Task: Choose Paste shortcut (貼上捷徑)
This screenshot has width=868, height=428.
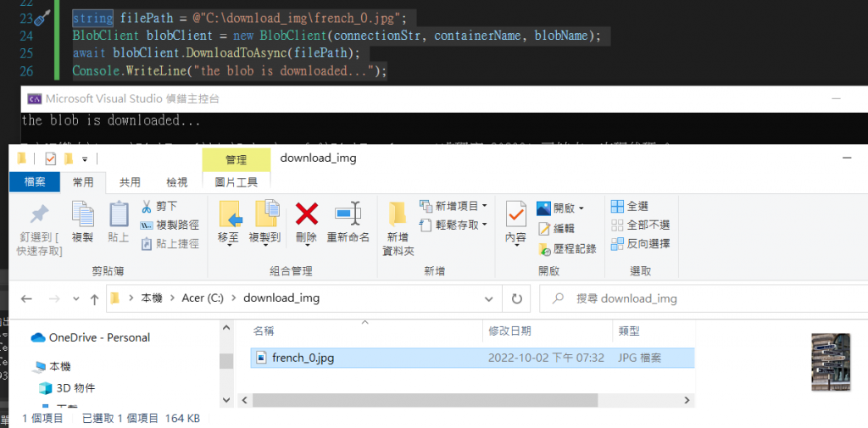Action: click(170, 243)
